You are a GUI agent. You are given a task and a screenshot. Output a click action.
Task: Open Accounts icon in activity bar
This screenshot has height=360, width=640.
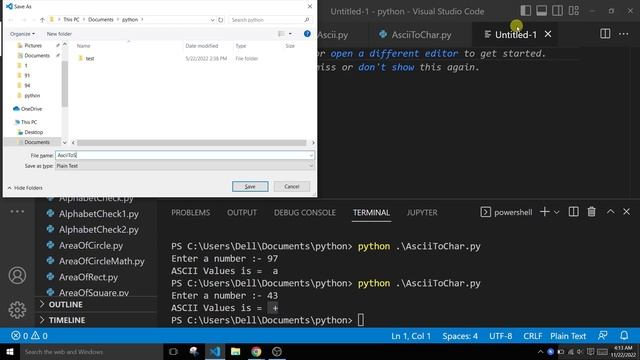pyautogui.click(x=17, y=276)
